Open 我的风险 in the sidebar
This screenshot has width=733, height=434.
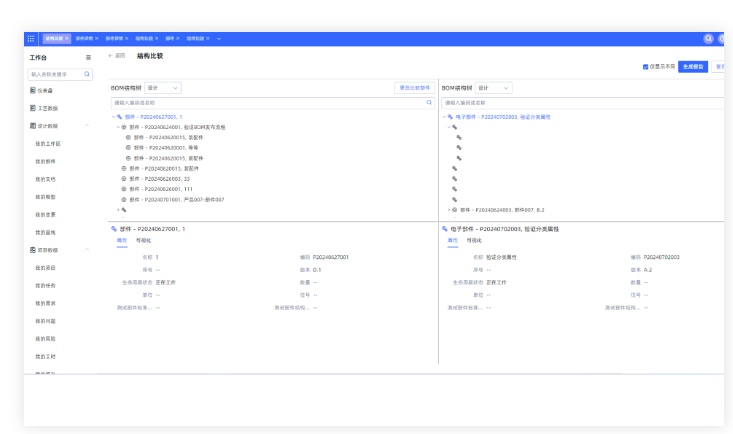45,339
